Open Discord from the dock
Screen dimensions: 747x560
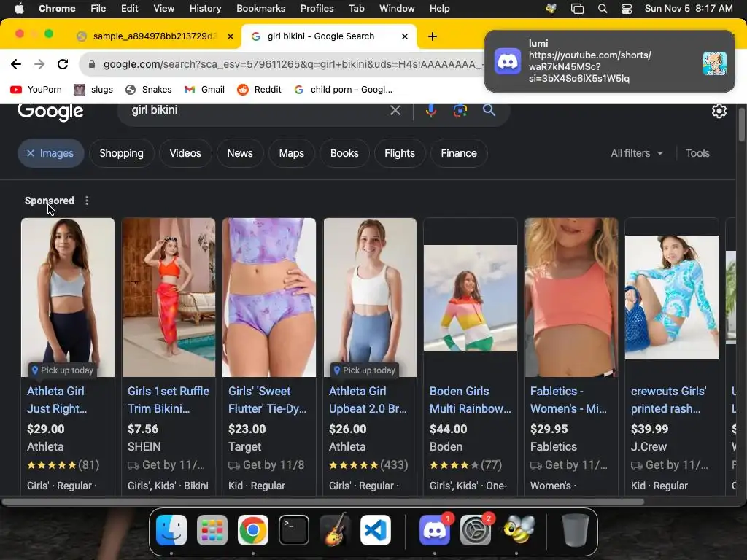[435, 530]
